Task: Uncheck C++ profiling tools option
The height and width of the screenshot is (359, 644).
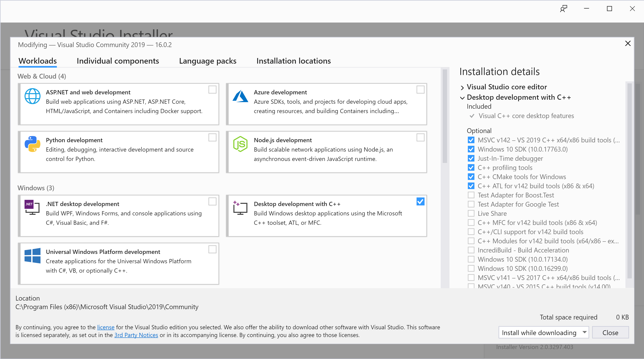Action: 471,168
